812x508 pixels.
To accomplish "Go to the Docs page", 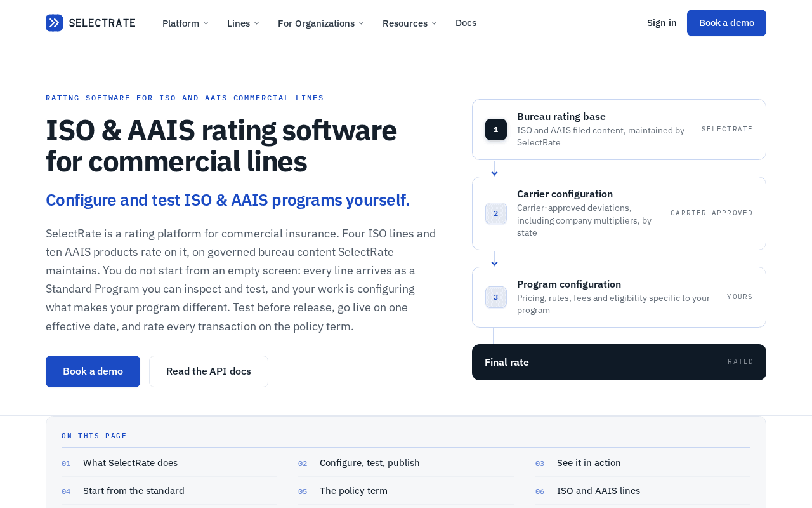I will [466, 23].
